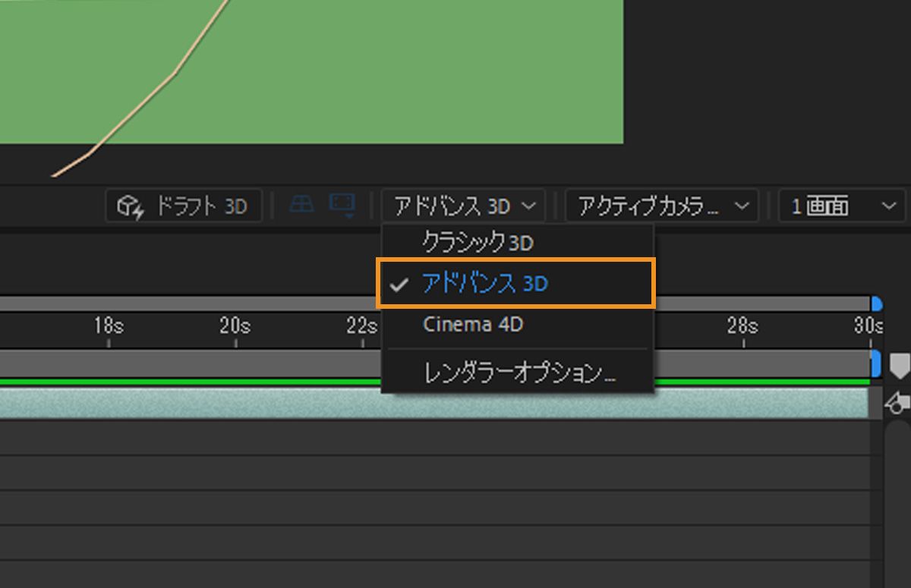The width and height of the screenshot is (911, 588).
Task: Open the Extended Viewer icon
Action: 342,202
